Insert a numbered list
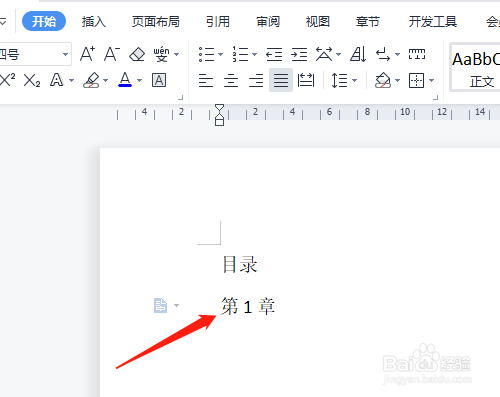The height and width of the screenshot is (397, 500). pos(240,54)
